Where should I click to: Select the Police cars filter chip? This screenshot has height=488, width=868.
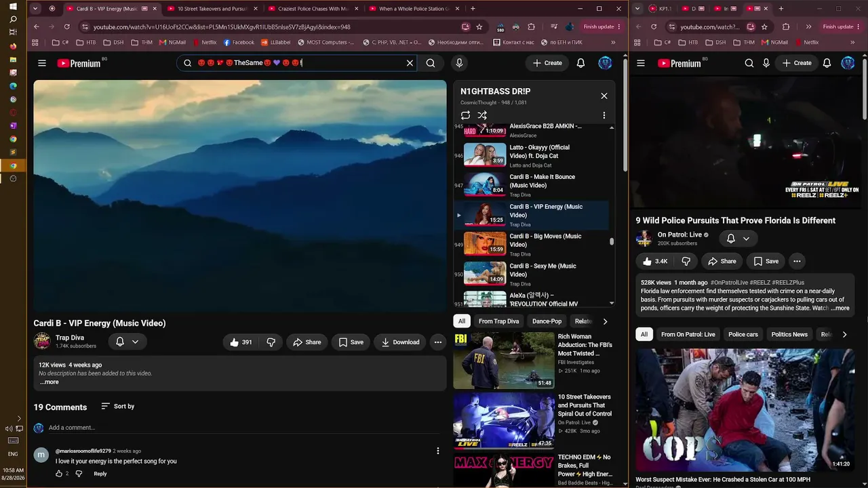743,334
